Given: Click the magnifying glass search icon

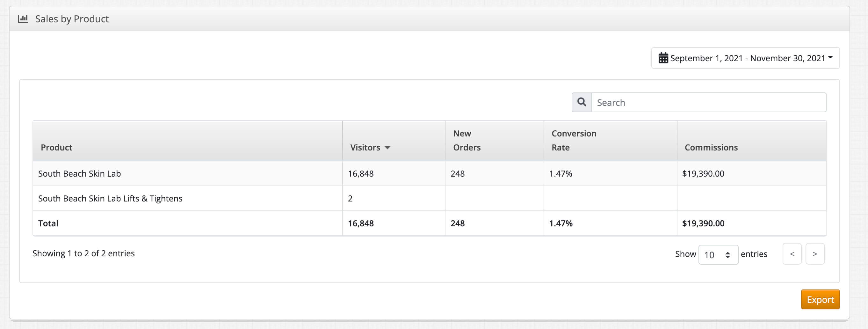Looking at the screenshot, I should pyautogui.click(x=582, y=102).
